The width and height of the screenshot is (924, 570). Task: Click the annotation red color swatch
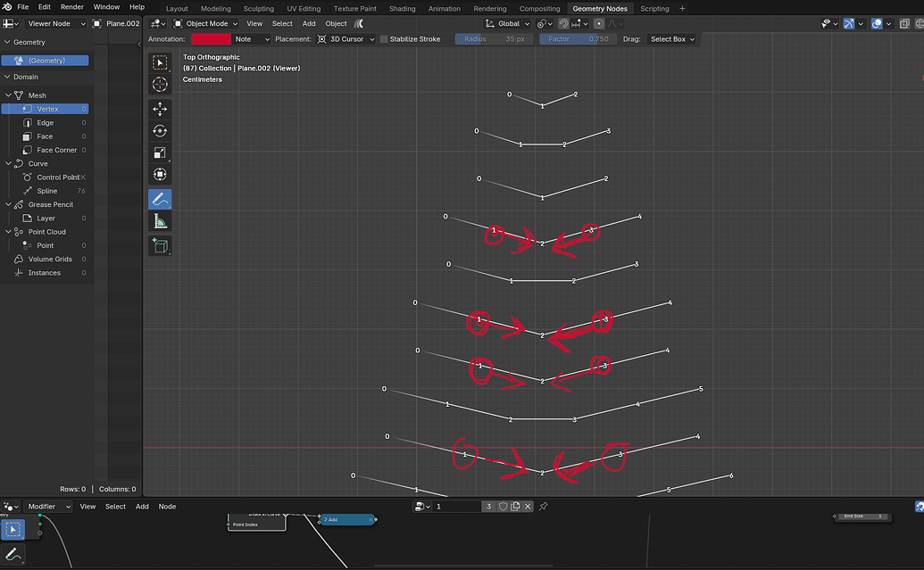click(x=211, y=39)
